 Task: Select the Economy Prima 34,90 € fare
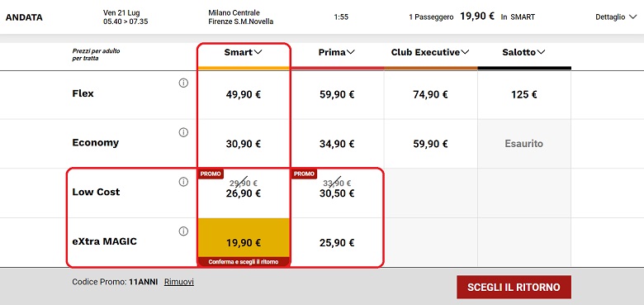[337, 144]
